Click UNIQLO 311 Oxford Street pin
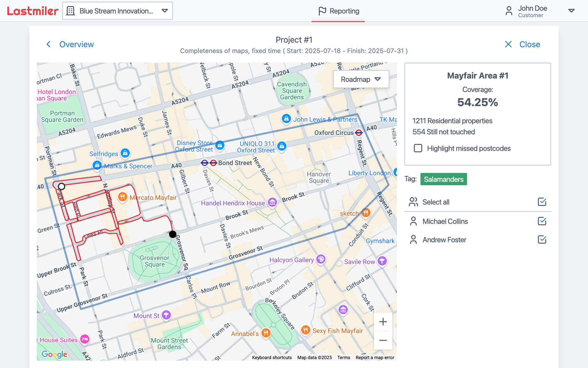Image resolution: width=588 pixels, height=368 pixels. tap(282, 146)
